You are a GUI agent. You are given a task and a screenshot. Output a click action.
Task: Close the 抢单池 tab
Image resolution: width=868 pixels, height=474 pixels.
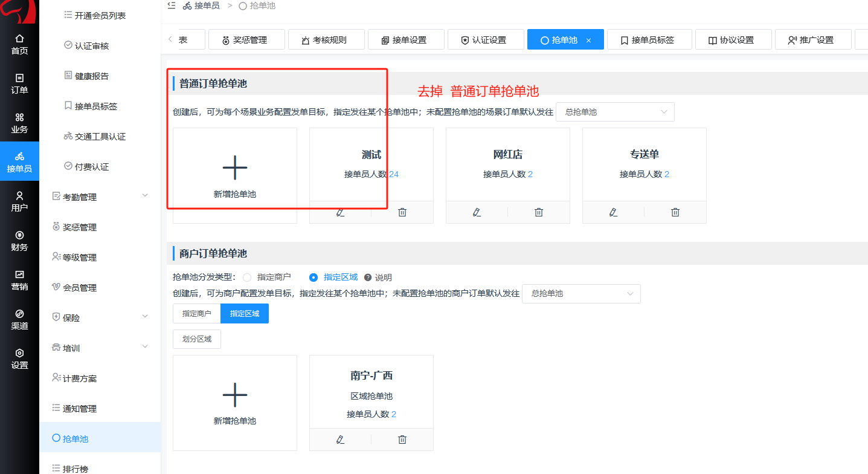pyautogui.click(x=589, y=41)
